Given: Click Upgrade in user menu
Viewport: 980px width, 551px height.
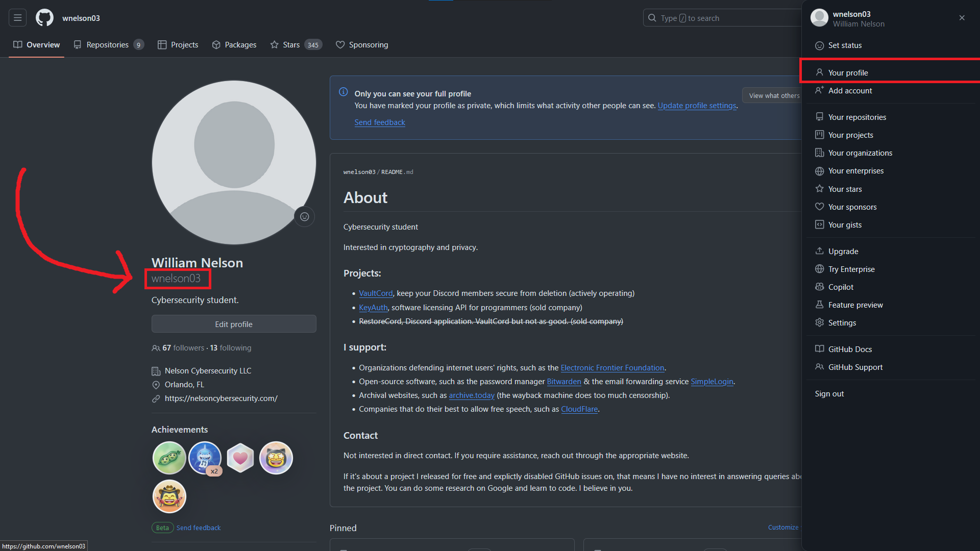Looking at the screenshot, I should 890,252.
